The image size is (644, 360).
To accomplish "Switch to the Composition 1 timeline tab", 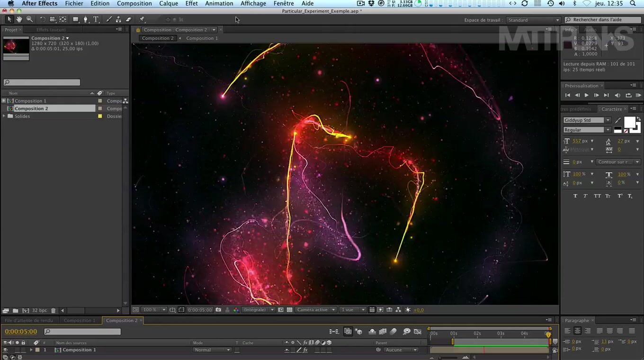I will (x=79, y=321).
